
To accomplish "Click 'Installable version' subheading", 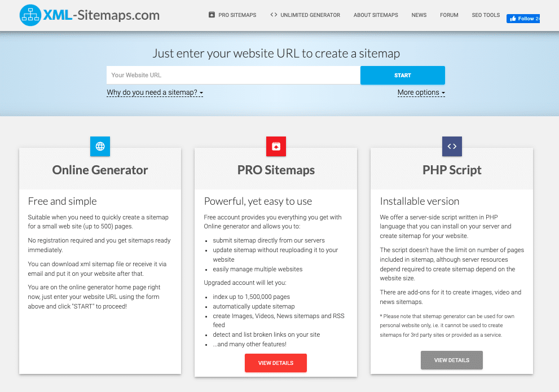I will pos(420,201).
